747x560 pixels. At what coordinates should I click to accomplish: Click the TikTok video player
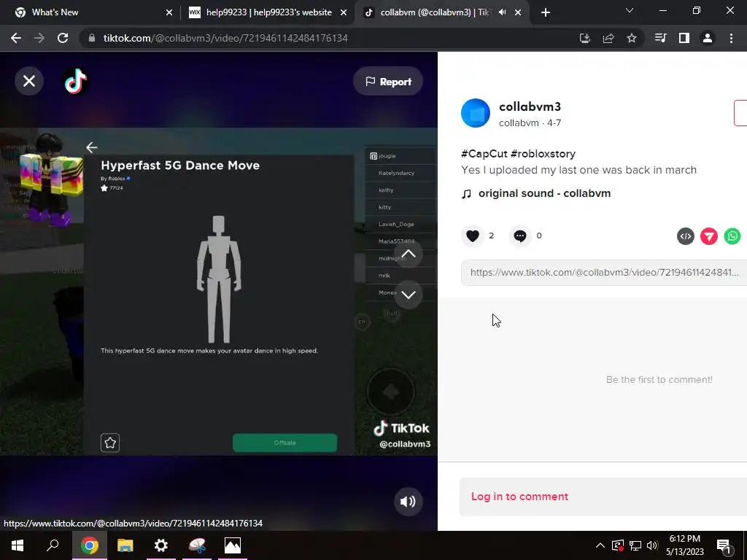click(x=219, y=291)
